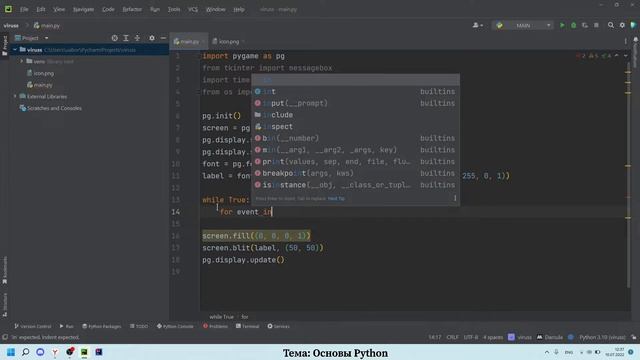
Task: Choose 'print' completion suggestion
Action: point(355,162)
